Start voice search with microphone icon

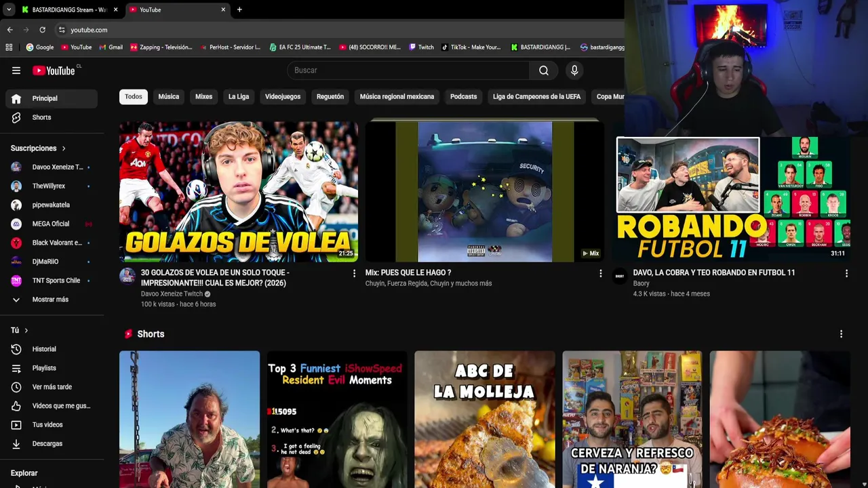click(574, 70)
